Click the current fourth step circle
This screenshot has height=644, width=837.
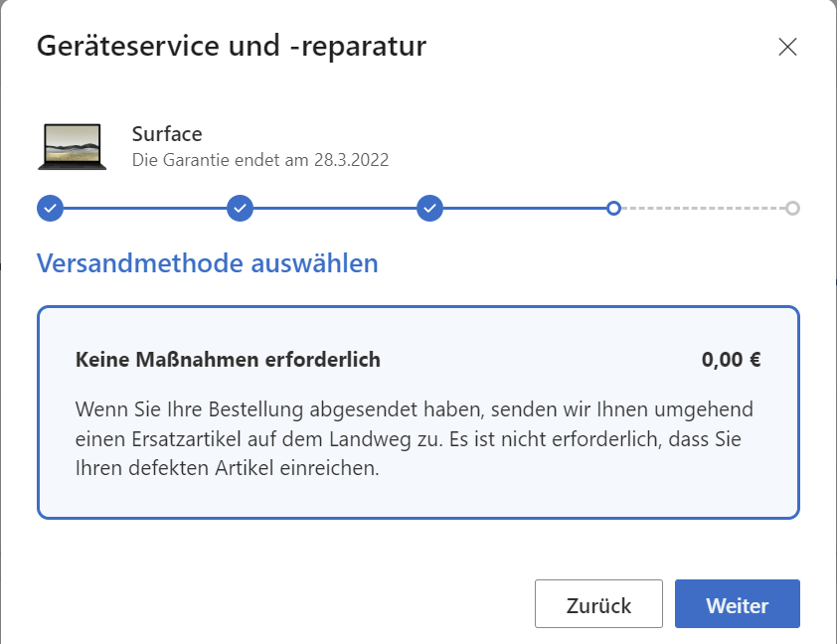pos(614,209)
